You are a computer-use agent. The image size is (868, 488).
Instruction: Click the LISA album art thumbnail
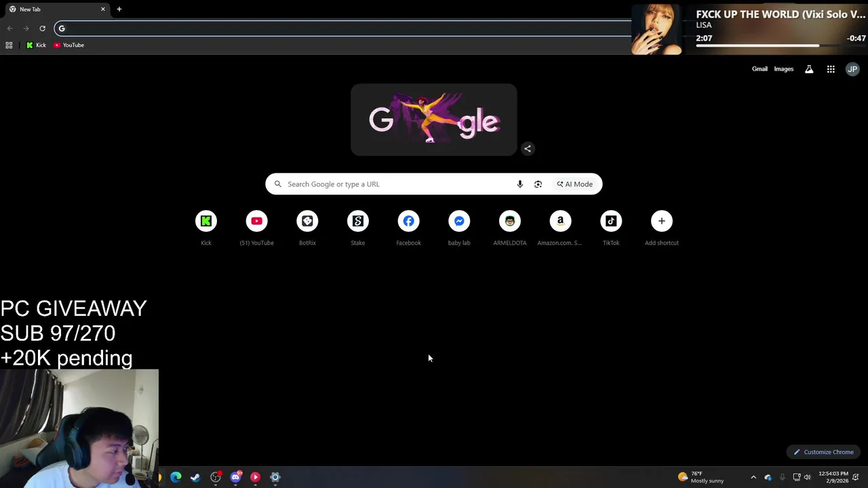click(656, 29)
